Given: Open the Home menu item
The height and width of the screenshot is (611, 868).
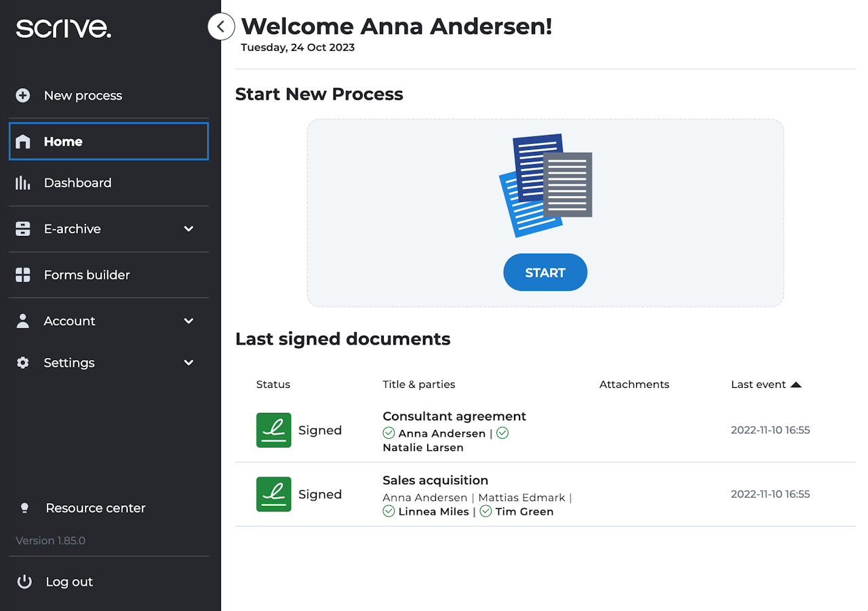Looking at the screenshot, I should pos(63,142).
